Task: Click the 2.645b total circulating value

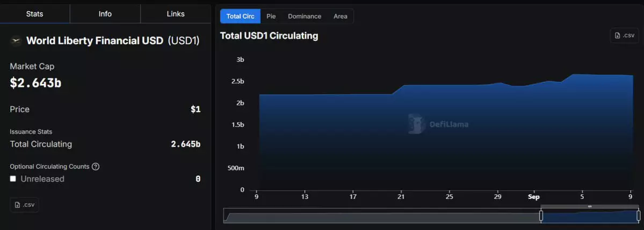Action: click(186, 144)
